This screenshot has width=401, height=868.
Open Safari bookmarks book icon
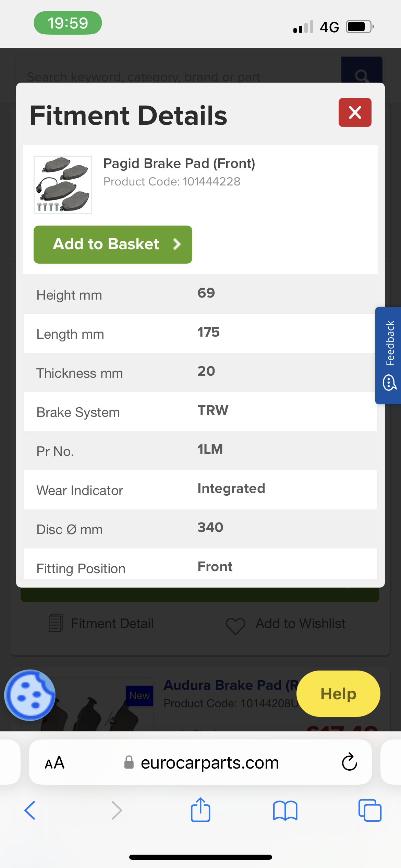pyautogui.click(x=285, y=810)
